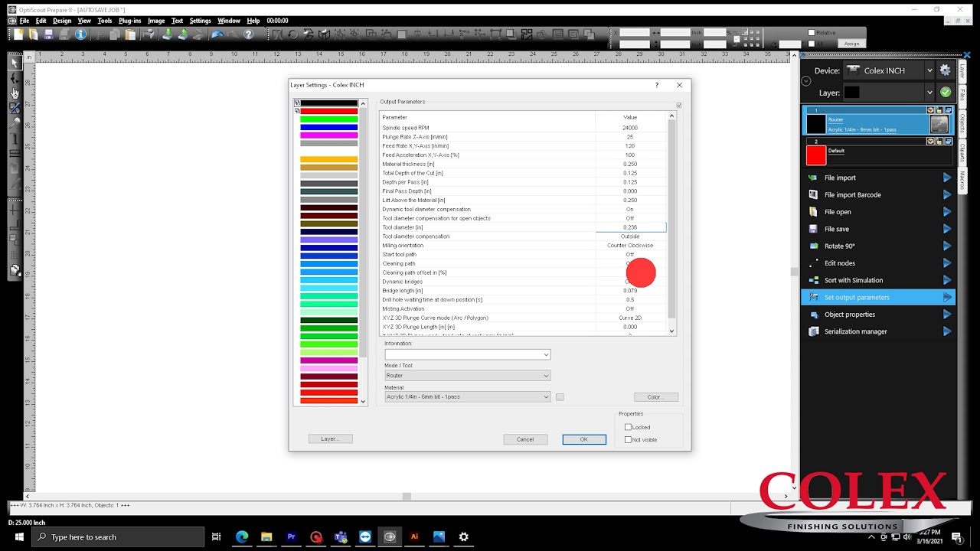Run the File open macro
This screenshot has height=551, width=980.
coord(879,212)
